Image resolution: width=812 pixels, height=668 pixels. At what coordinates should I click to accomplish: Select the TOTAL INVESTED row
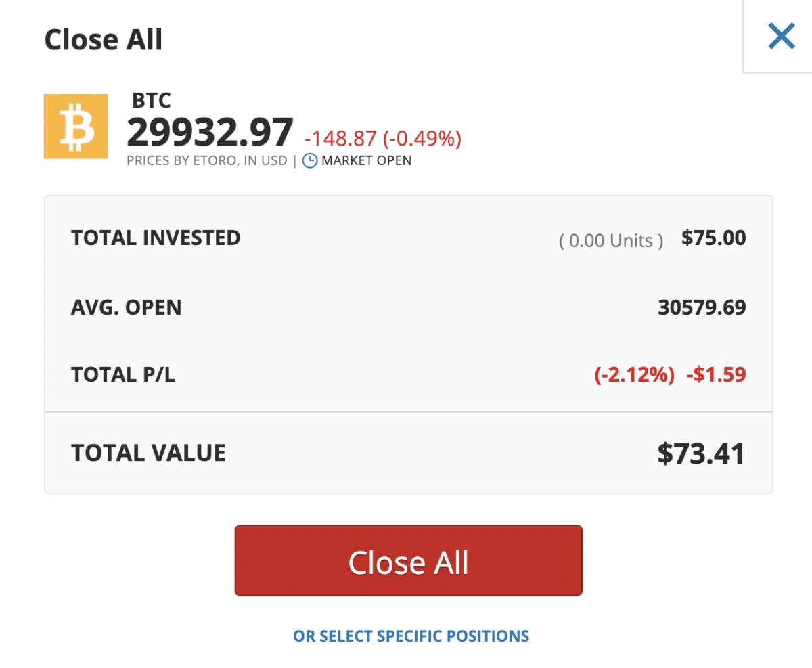coord(156,238)
